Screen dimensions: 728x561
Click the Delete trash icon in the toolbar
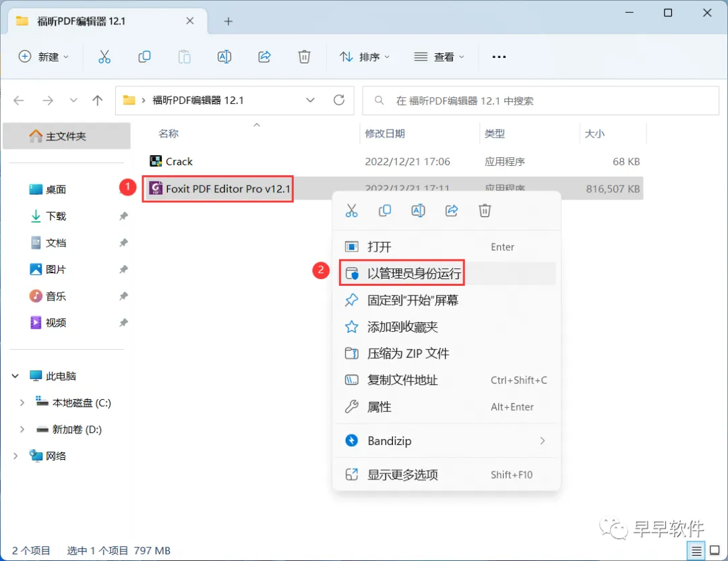pyautogui.click(x=304, y=57)
